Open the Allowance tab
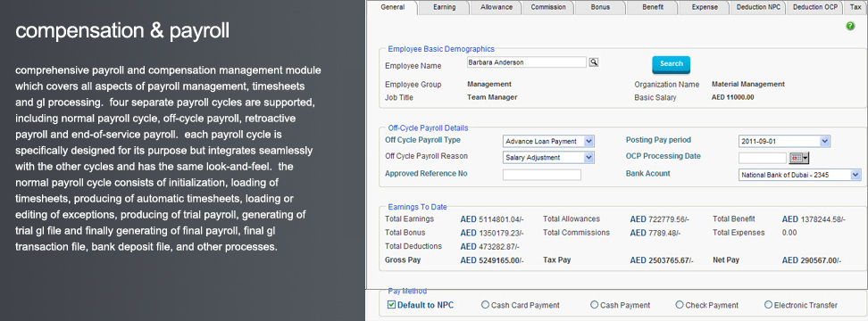This screenshot has width=868, height=321. point(496,7)
